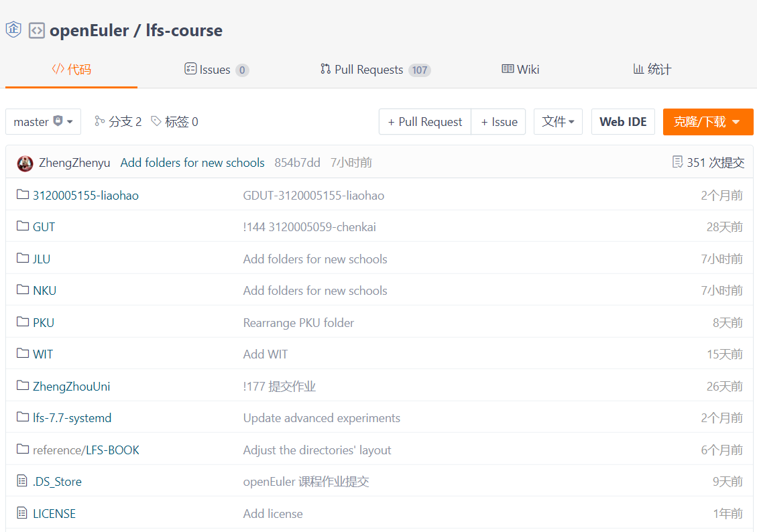Viewport: 757px width, 532px height.
Task: Click the + Issue button
Action: pyautogui.click(x=499, y=122)
